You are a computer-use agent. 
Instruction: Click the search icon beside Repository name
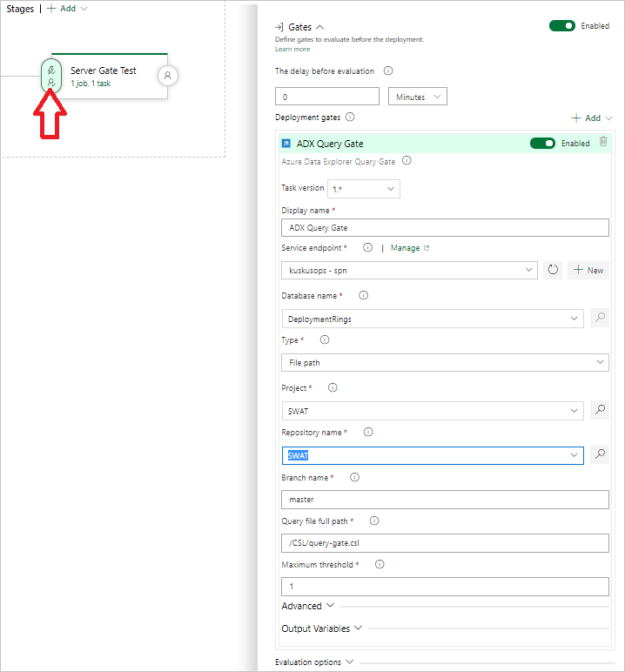tap(599, 454)
